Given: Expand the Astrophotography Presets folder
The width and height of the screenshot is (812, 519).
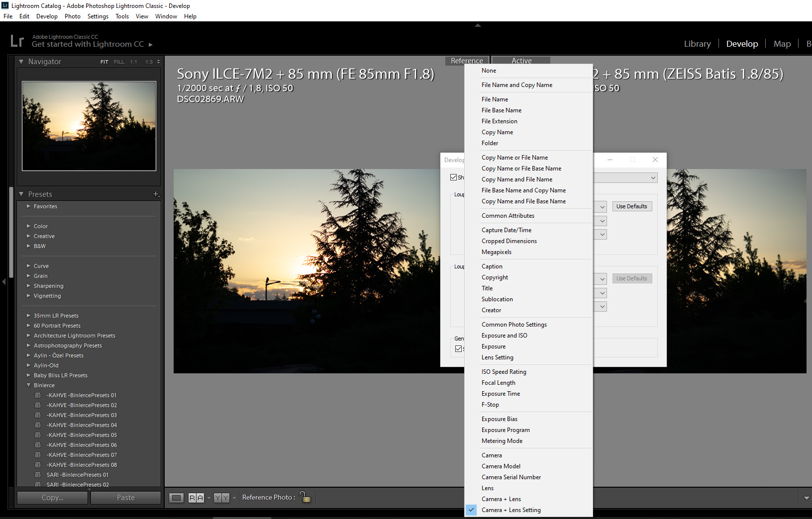Looking at the screenshot, I should pyautogui.click(x=28, y=345).
